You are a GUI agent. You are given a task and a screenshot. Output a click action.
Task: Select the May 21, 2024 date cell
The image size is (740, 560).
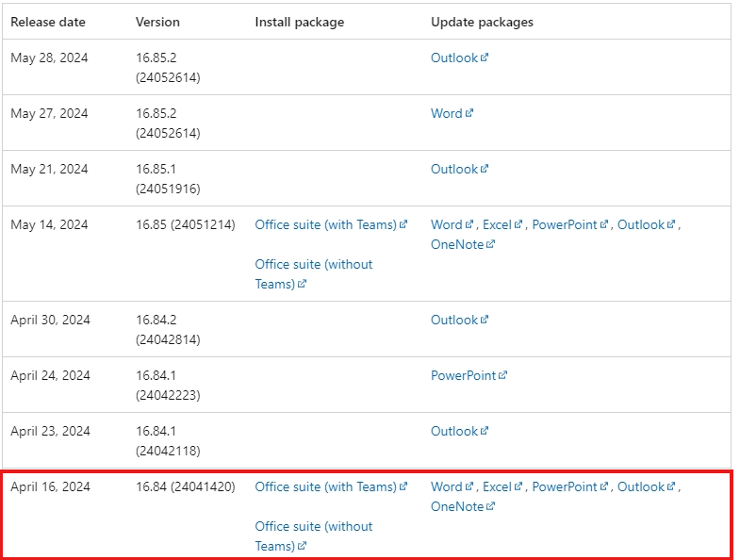pyautogui.click(x=49, y=169)
